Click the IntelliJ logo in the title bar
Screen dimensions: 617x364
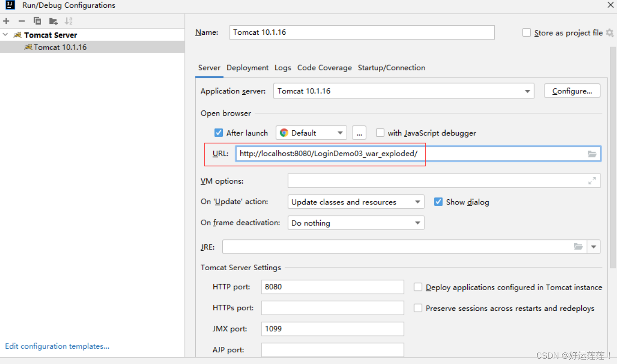tap(10, 5)
